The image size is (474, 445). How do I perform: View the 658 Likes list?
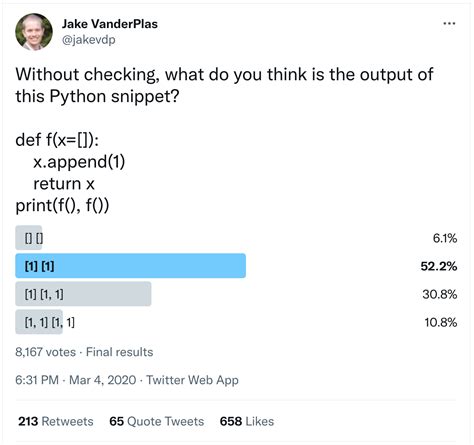247,421
